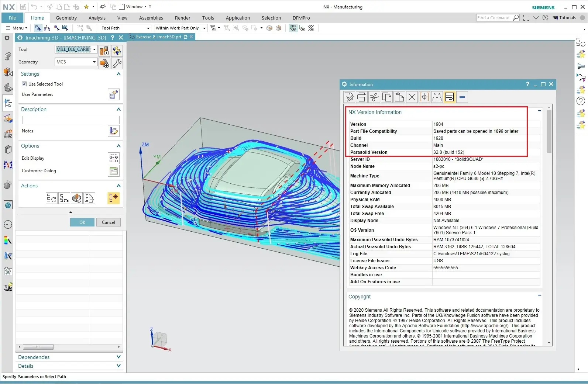Click the OK button in Imachining 3D dialog
588x384 pixels.
(x=82, y=222)
